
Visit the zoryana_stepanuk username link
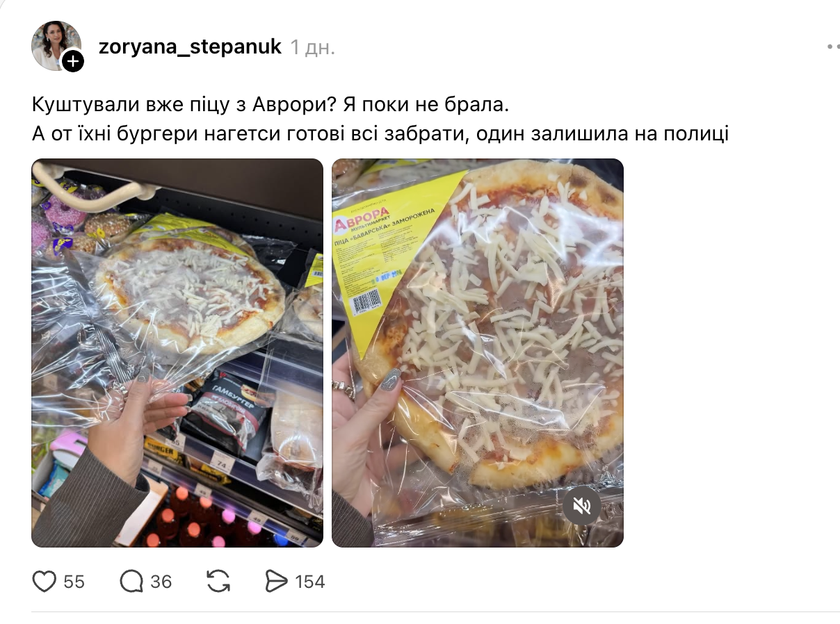190,47
